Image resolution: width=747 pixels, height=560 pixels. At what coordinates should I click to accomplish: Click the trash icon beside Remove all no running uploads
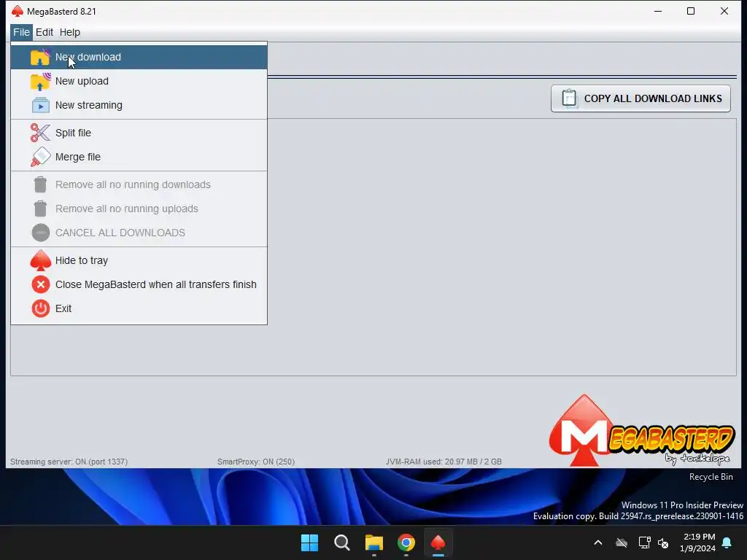(41, 209)
